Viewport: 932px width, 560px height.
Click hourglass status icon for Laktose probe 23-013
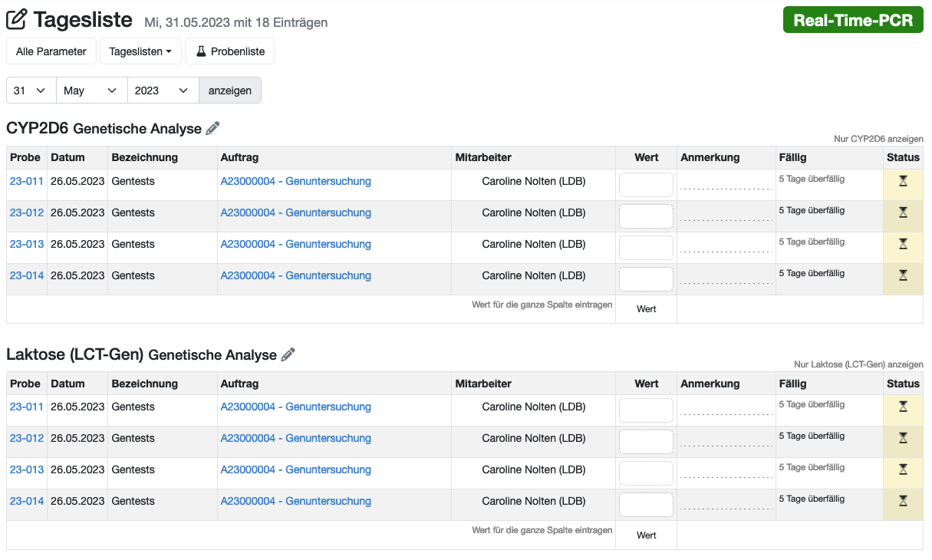(x=903, y=471)
